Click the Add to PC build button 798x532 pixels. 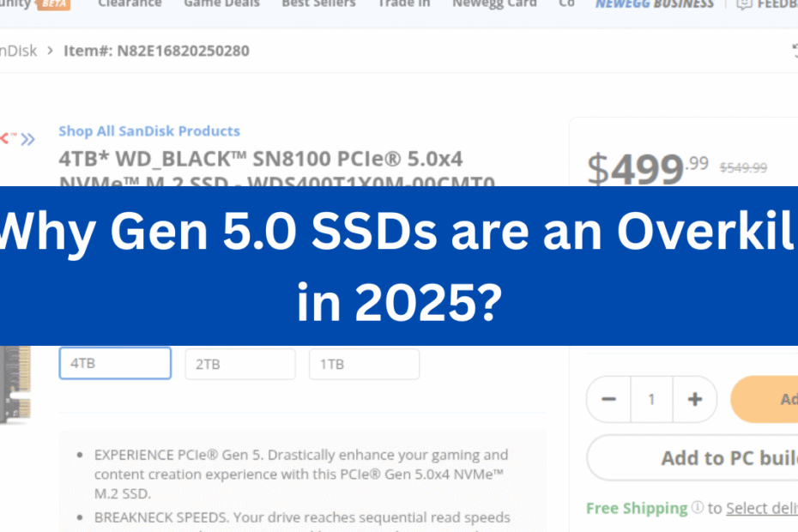(x=692, y=457)
